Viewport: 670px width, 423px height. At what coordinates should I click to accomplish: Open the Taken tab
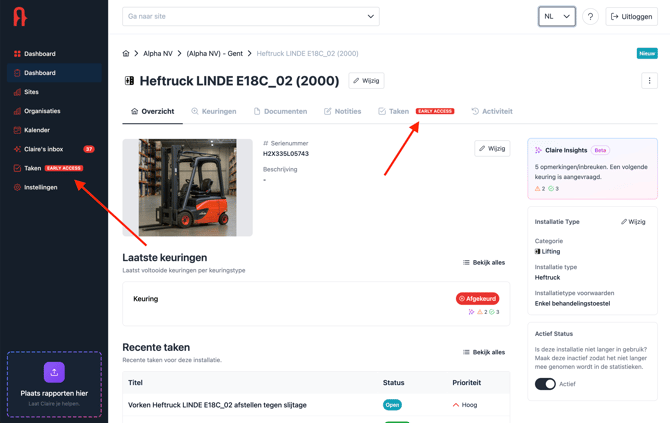click(x=416, y=112)
